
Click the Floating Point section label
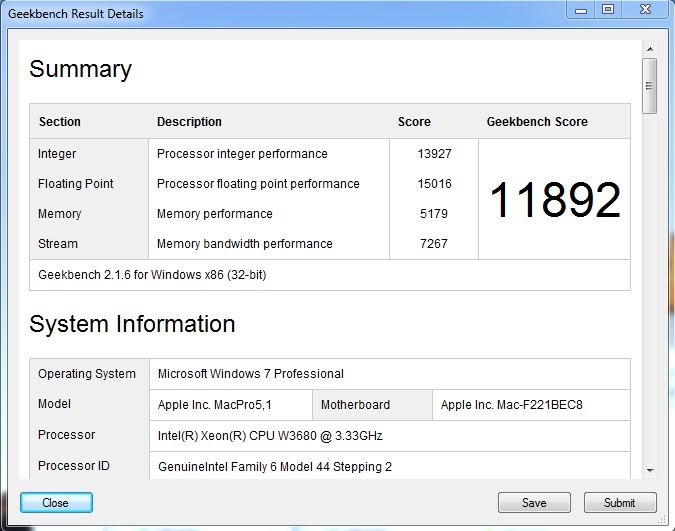tap(75, 184)
